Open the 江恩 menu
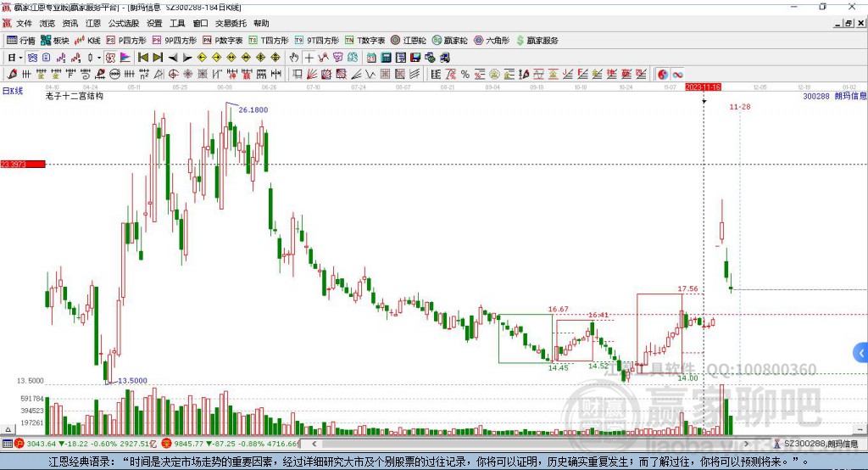Viewport: 868px width, 470px height. (x=93, y=23)
